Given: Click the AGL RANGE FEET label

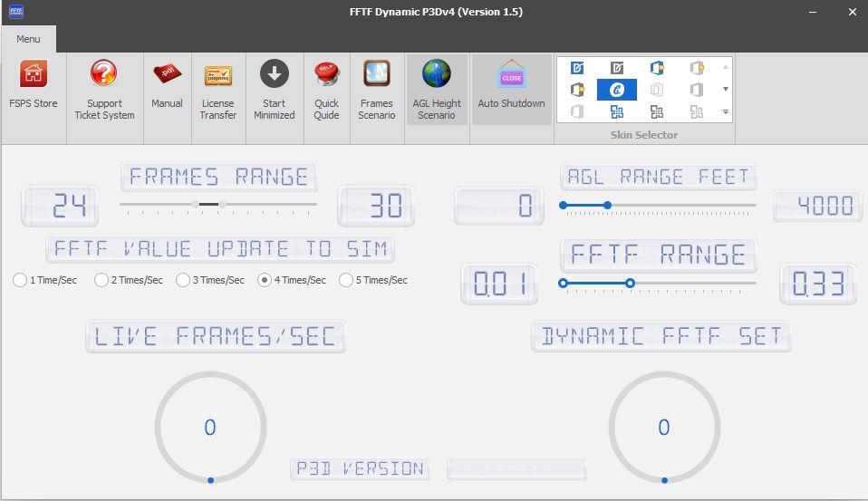Looking at the screenshot, I should 658,178.
